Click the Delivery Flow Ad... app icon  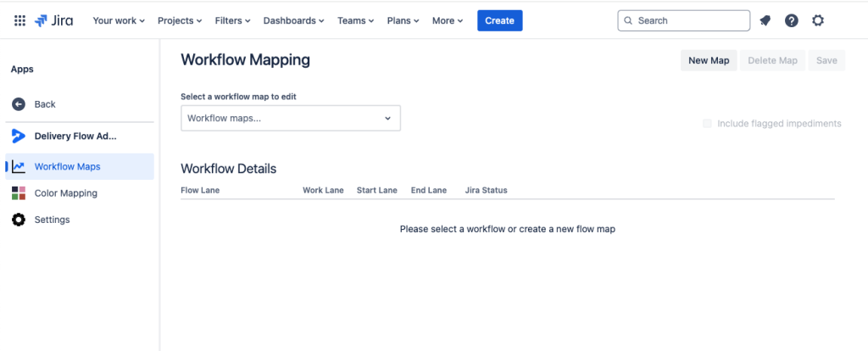pyautogui.click(x=19, y=136)
